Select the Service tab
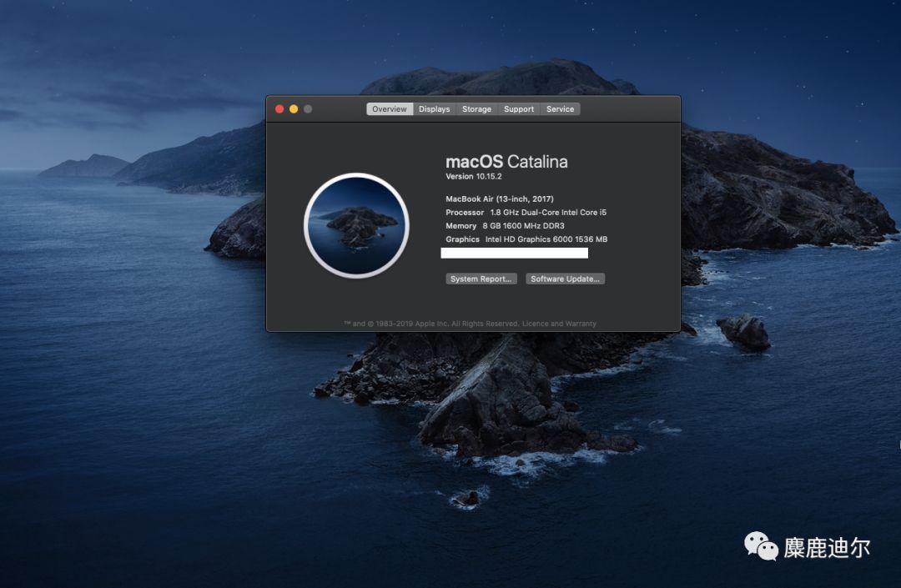 (561, 109)
